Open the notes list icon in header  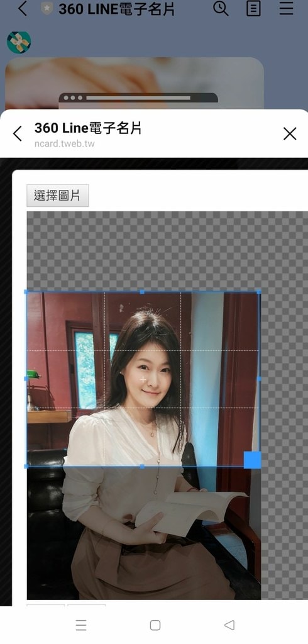(253, 9)
